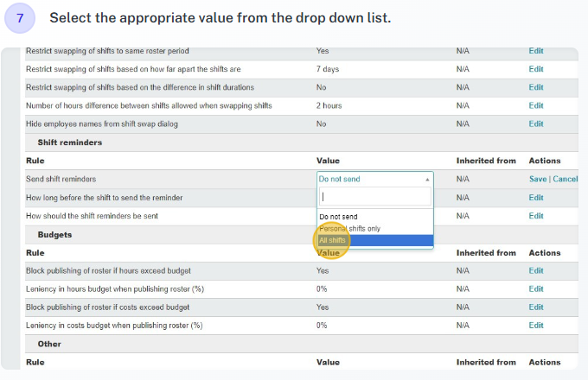Click 'Block publishing of roster if hours exceed budget' text
588x380 pixels.
click(x=108, y=270)
